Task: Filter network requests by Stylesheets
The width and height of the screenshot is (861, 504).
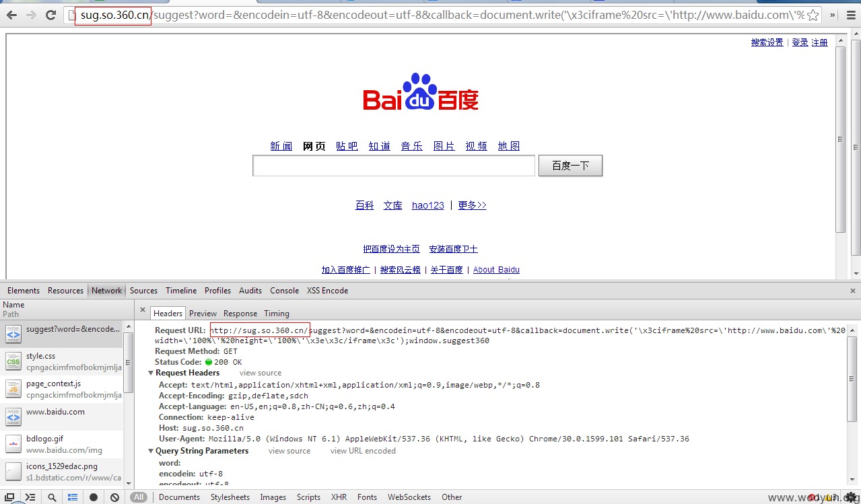Action: (x=230, y=497)
